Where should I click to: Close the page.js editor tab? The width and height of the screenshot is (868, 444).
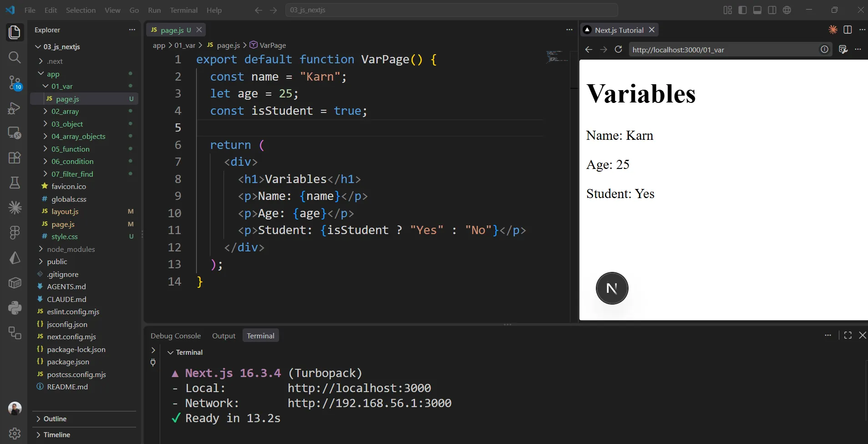[199, 30]
